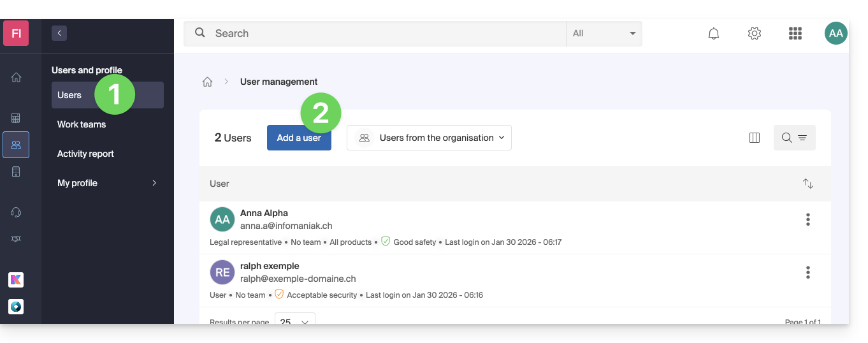868x343 pixels.
Task: Click the users icon in left sidebar
Action: tap(16, 145)
